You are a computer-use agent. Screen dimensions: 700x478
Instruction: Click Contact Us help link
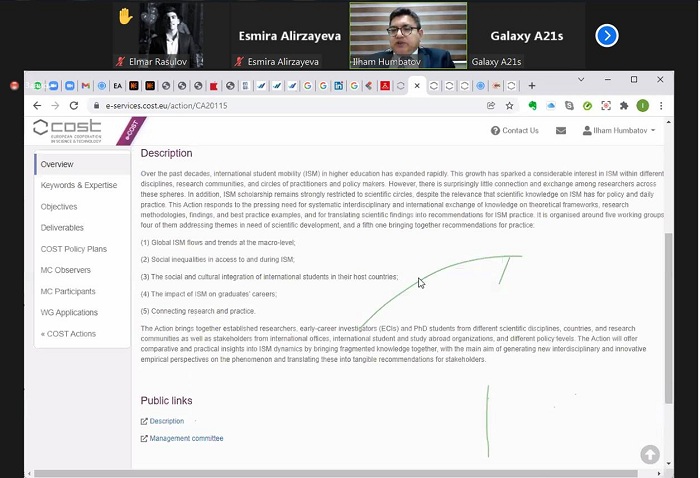(x=515, y=131)
